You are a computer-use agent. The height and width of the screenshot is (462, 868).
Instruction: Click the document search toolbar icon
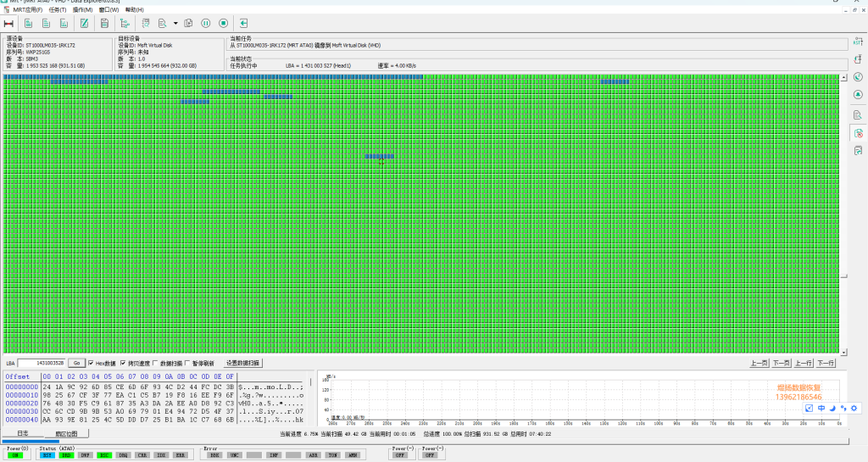pyautogui.click(x=163, y=23)
